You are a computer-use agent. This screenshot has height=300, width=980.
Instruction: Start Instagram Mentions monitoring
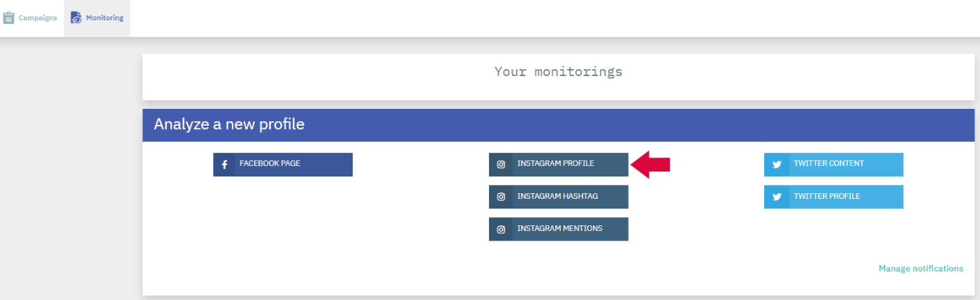coord(559,229)
